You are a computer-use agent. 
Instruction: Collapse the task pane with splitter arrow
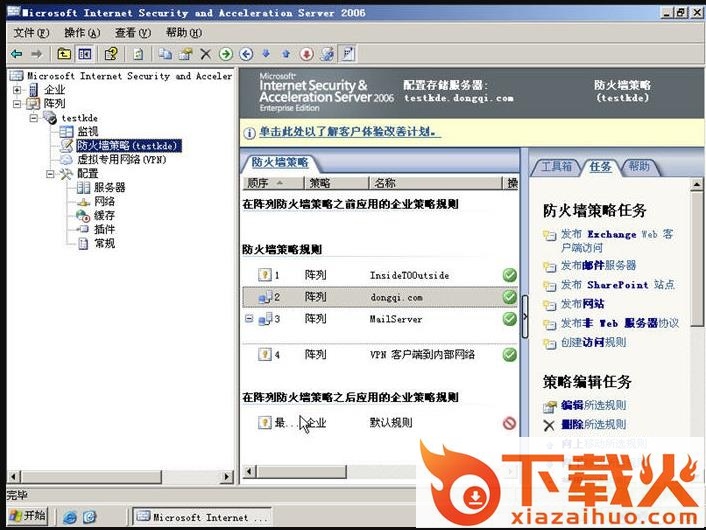(x=525, y=316)
